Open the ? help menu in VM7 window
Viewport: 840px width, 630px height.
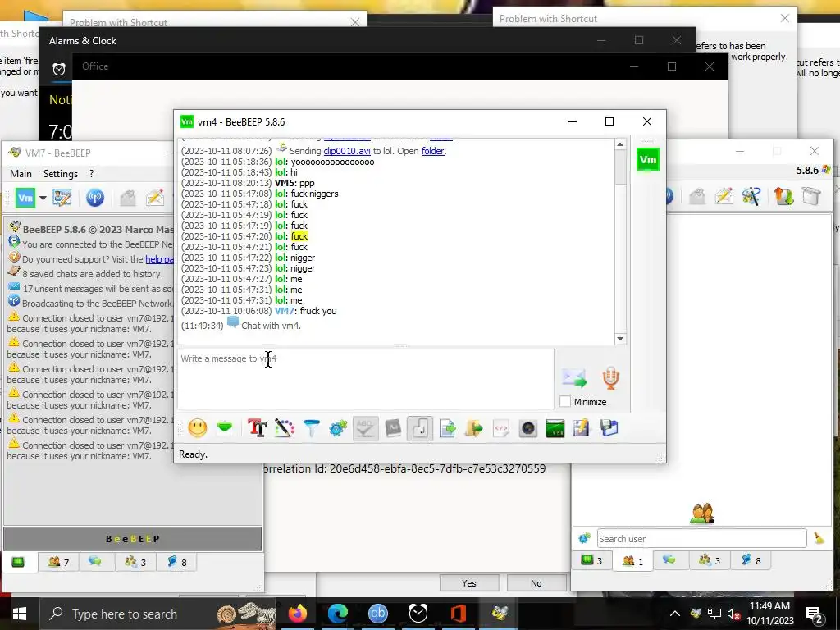point(91,174)
